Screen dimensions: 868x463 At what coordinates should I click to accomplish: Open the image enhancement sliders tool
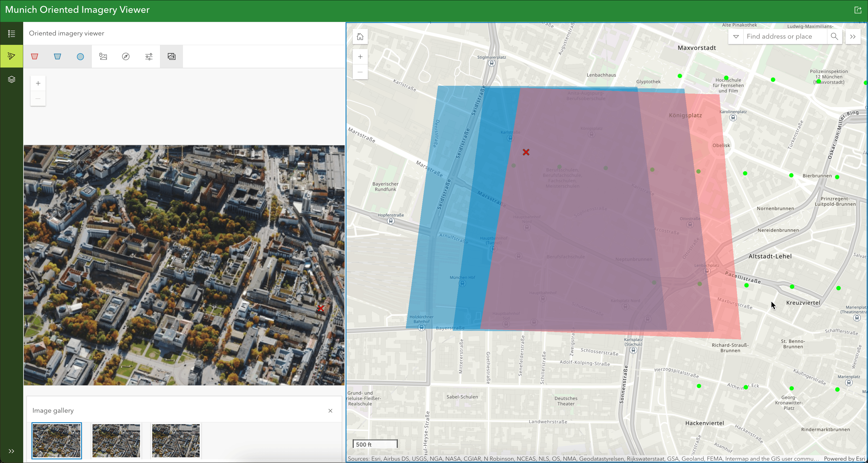pos(149,56)
